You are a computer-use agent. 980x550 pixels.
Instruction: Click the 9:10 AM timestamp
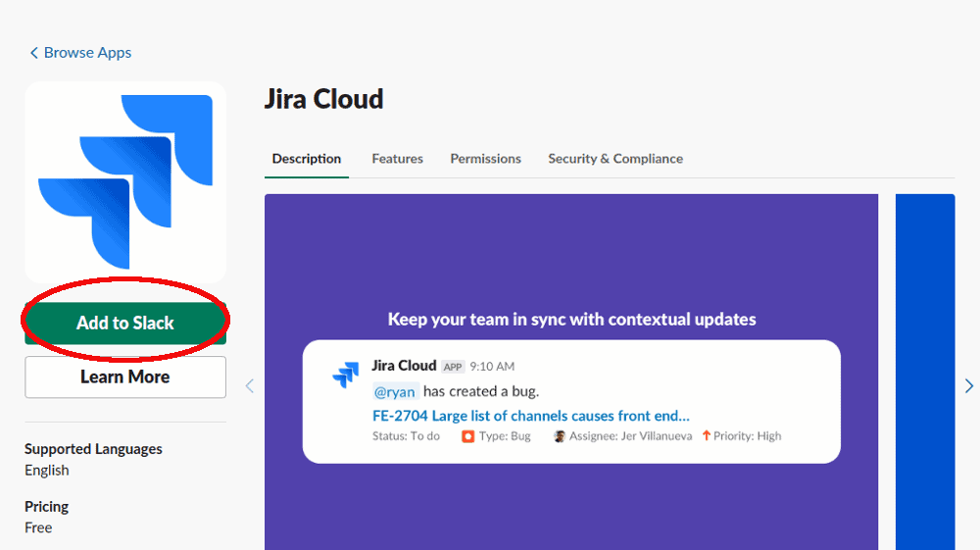pos(493,367)
